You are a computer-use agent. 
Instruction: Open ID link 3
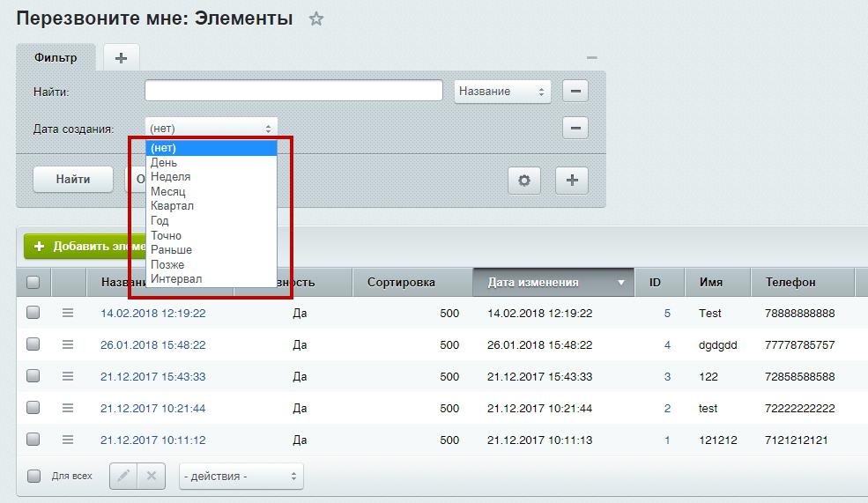(667, 376)
